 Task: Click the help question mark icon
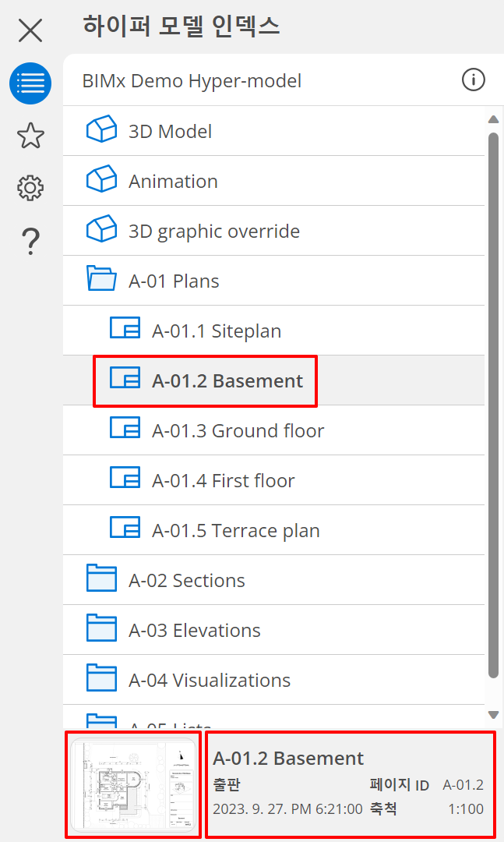coord(30,242)
